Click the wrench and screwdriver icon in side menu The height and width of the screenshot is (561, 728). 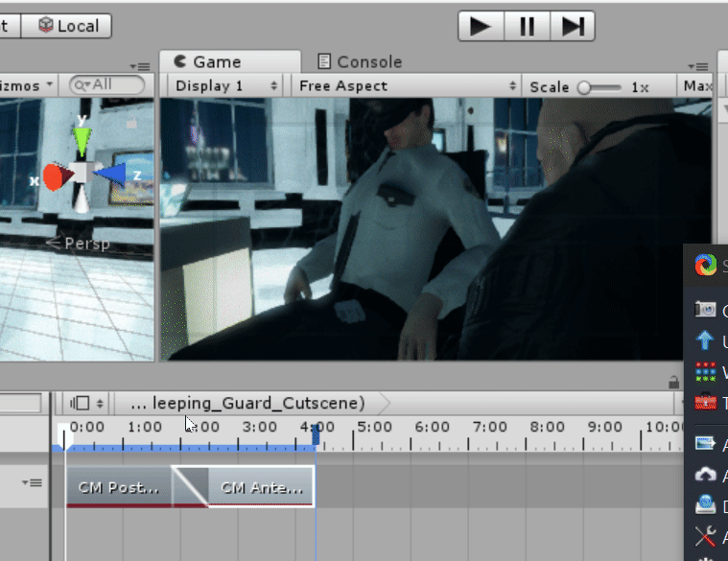[706, 536]
